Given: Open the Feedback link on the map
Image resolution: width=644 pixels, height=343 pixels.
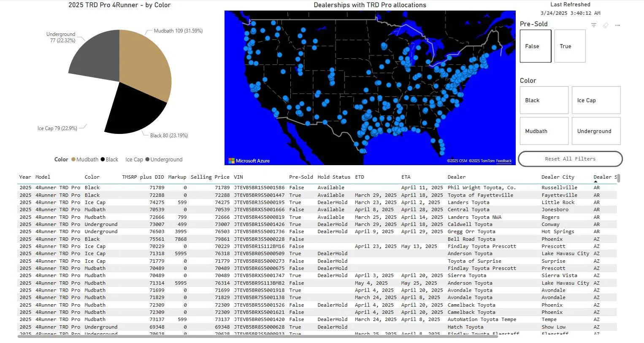Looking at the screenshot, I should [504, 161].
